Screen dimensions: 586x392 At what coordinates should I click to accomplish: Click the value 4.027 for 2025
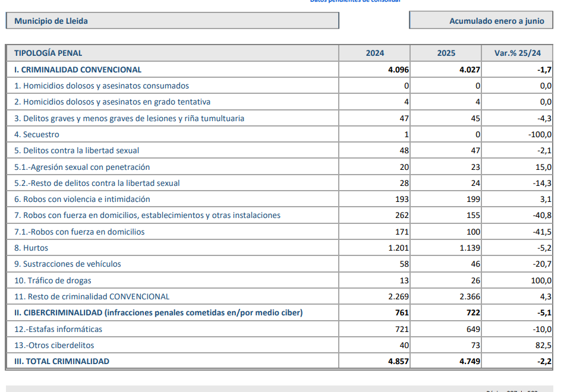pyautogui.click(x=470, y=70)
